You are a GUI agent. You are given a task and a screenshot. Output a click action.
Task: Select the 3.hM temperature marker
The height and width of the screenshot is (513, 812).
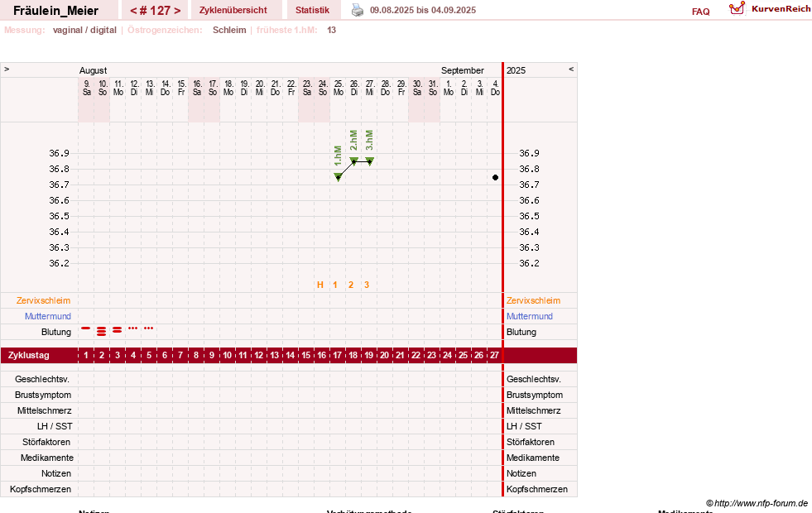(369, 161)
